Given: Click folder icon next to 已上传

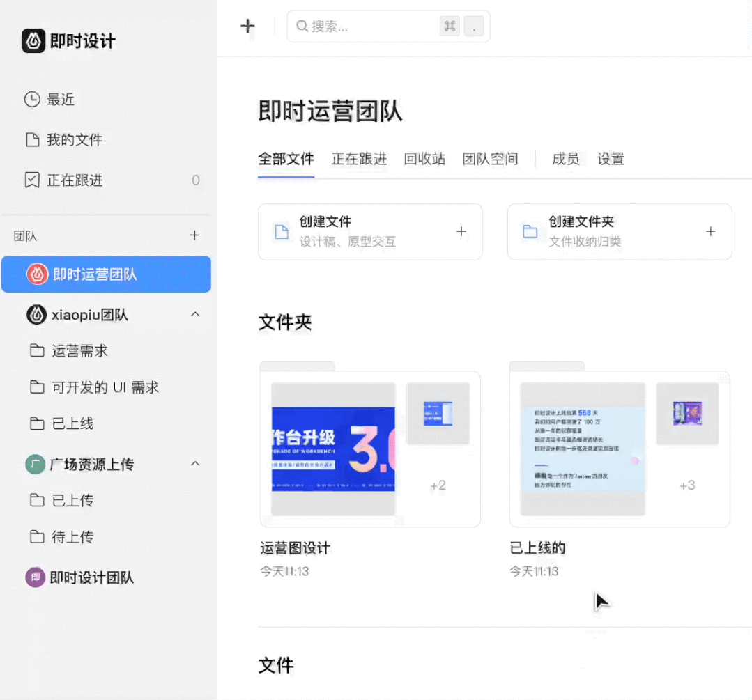Looking at the screenshot, I should pyautogui.click(x=37, y=500).
